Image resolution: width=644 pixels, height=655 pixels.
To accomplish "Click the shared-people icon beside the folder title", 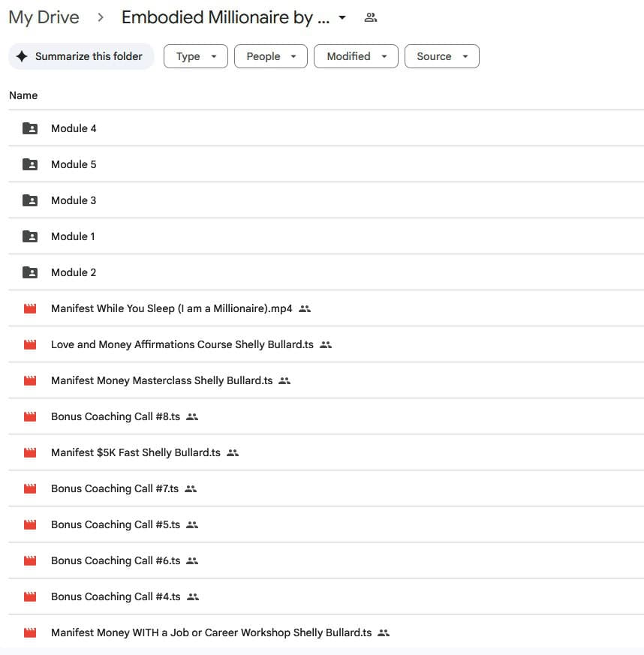I will (370, 17).
